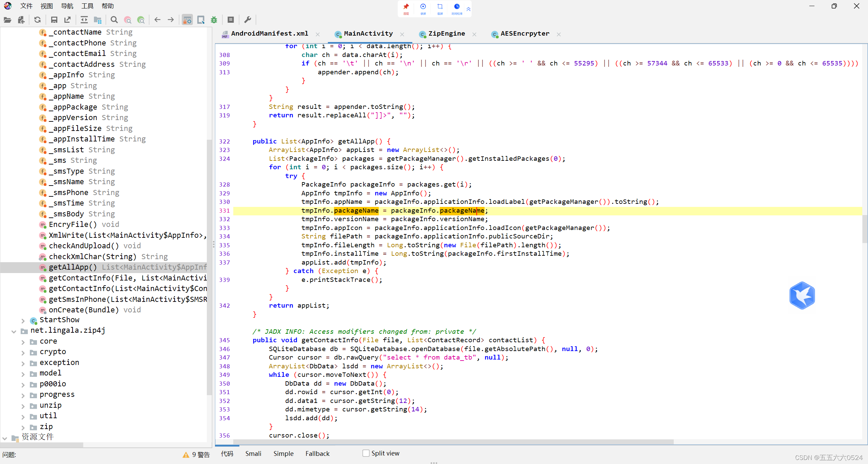
Task: Click the export project arrow icon
Action: (67, 20)
